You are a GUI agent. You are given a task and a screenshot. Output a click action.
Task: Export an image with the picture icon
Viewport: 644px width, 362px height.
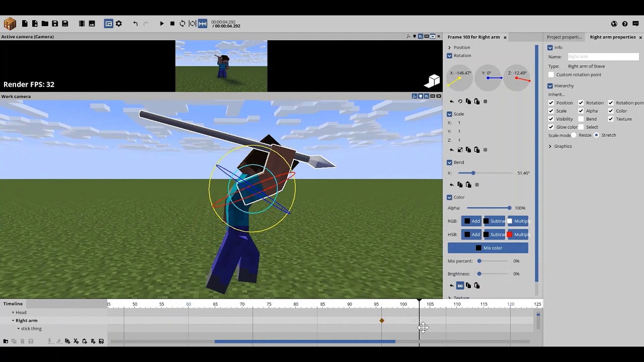pos(92,24)
